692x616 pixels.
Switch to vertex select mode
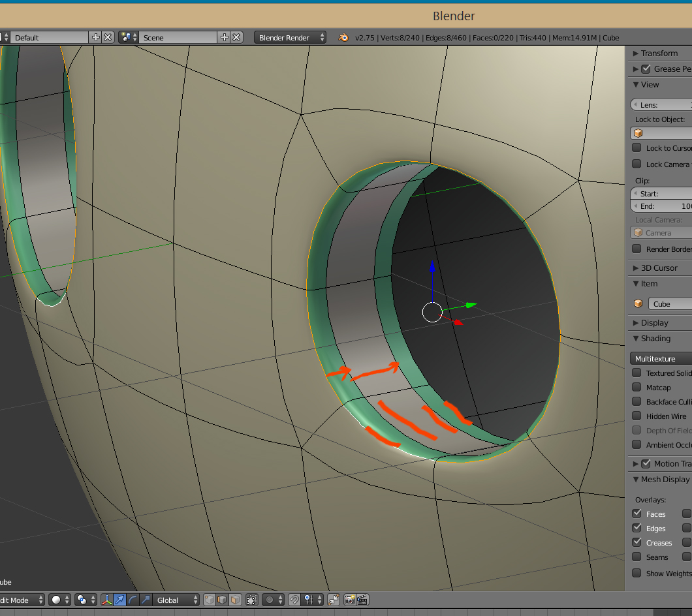209,600
